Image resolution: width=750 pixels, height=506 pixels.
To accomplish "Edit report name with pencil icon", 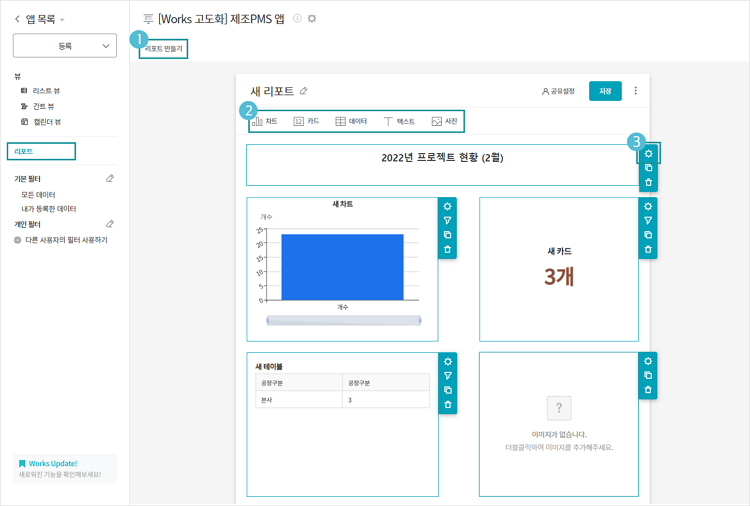I will [x=304, y=91].
